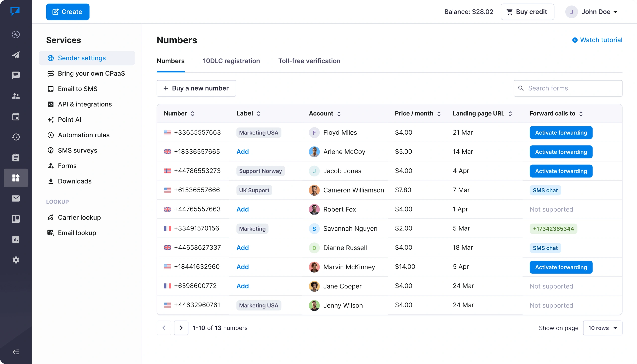637x364 pixels.
Task: Open the bar chart reporting icon
Action: coord(16,240)
